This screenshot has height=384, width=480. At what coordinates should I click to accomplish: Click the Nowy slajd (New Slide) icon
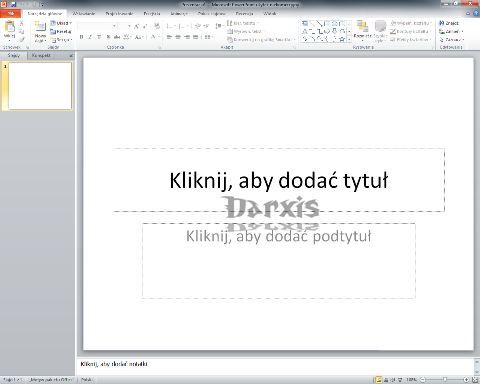pyautogui.click(x=40, y=27)
